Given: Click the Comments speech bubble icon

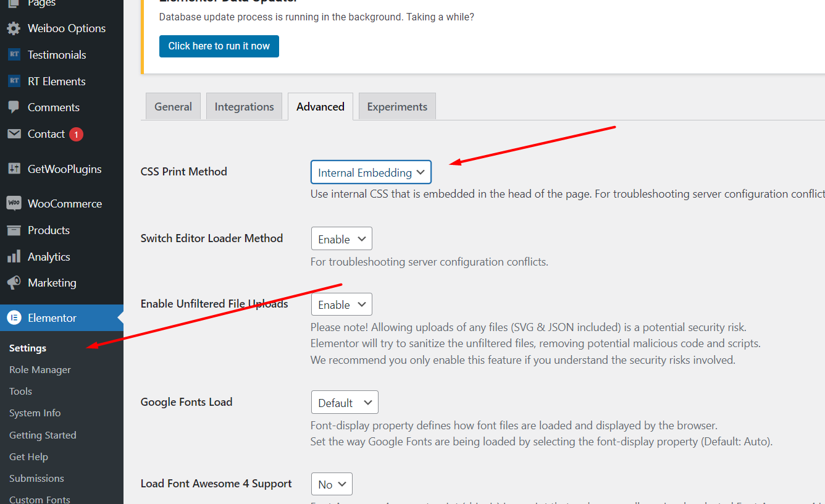Looking at the screenshot, I should [14, 107].
